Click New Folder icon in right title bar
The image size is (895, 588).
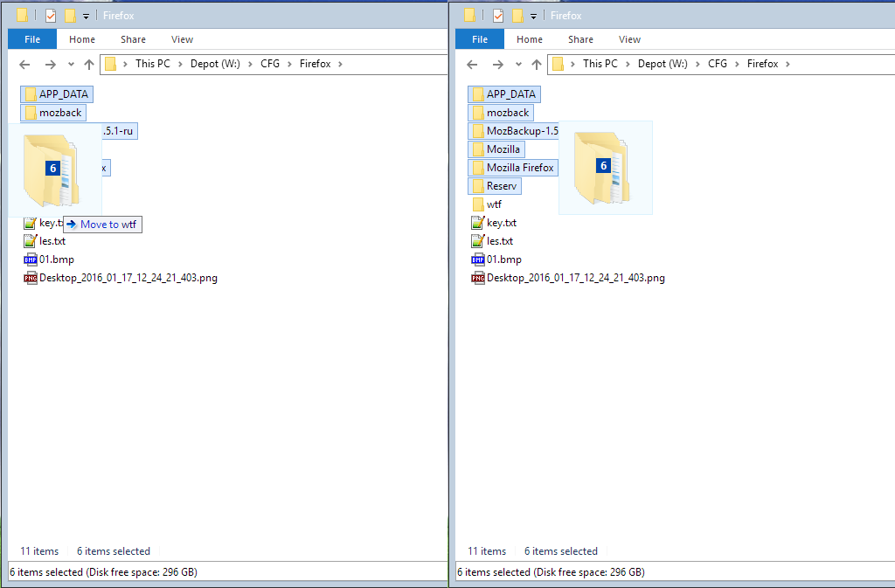517,16
